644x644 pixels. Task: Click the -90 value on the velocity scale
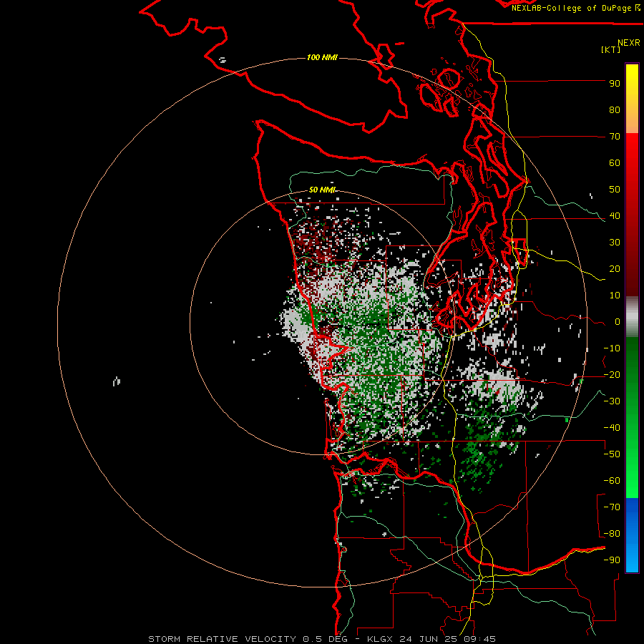612,560
